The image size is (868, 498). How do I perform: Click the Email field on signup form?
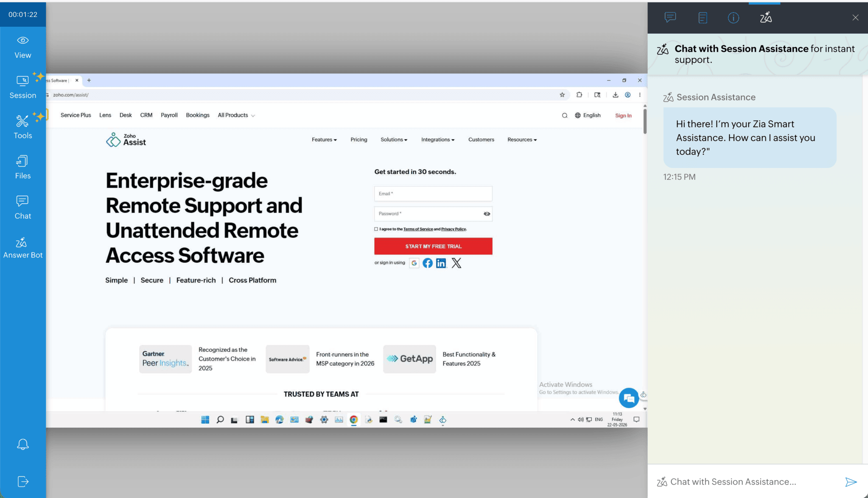(x=433, y=193)
